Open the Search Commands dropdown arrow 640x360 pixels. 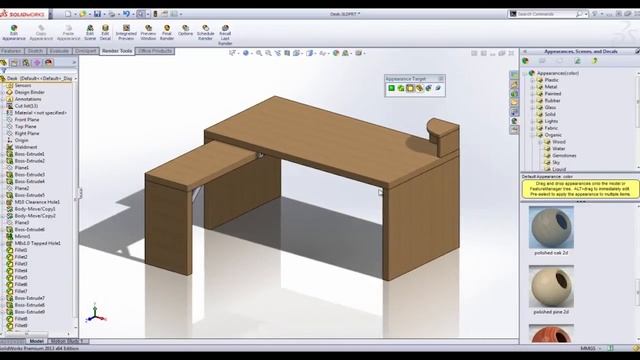coord(586,14)
